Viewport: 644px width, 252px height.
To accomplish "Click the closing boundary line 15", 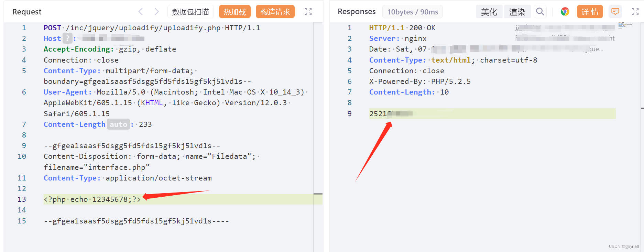I will tap(136, 221).
